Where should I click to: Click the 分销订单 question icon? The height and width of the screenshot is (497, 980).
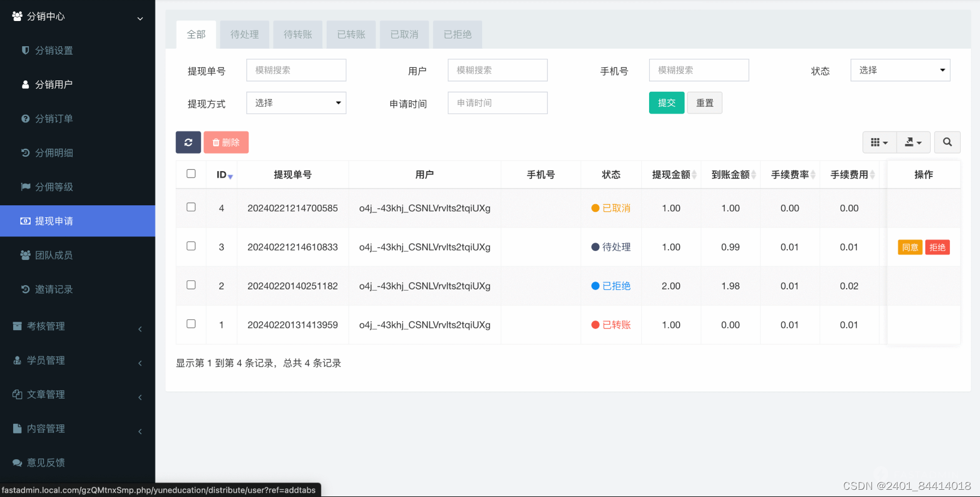(25, 119)
